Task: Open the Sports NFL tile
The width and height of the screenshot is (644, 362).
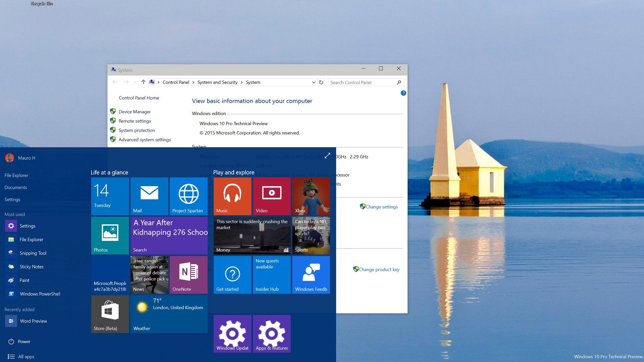Action: (311, 235)
